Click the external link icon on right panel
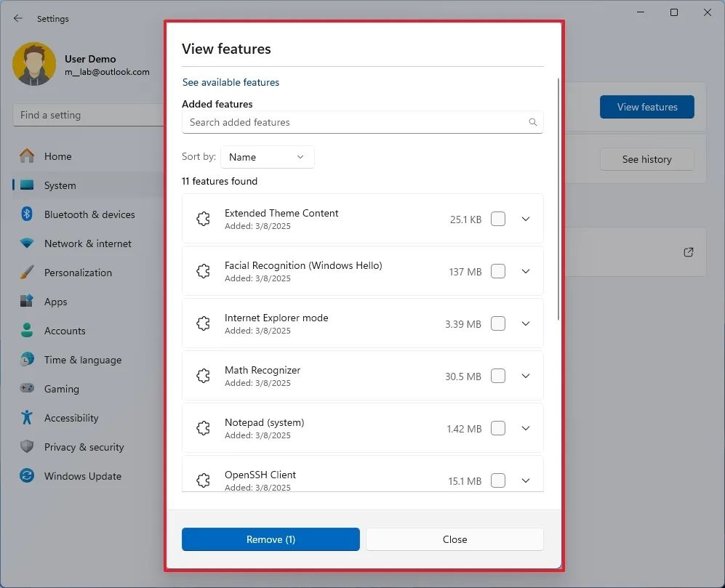Image resolution: width=725 pixels, height=588 pixels. click(688, 252)
